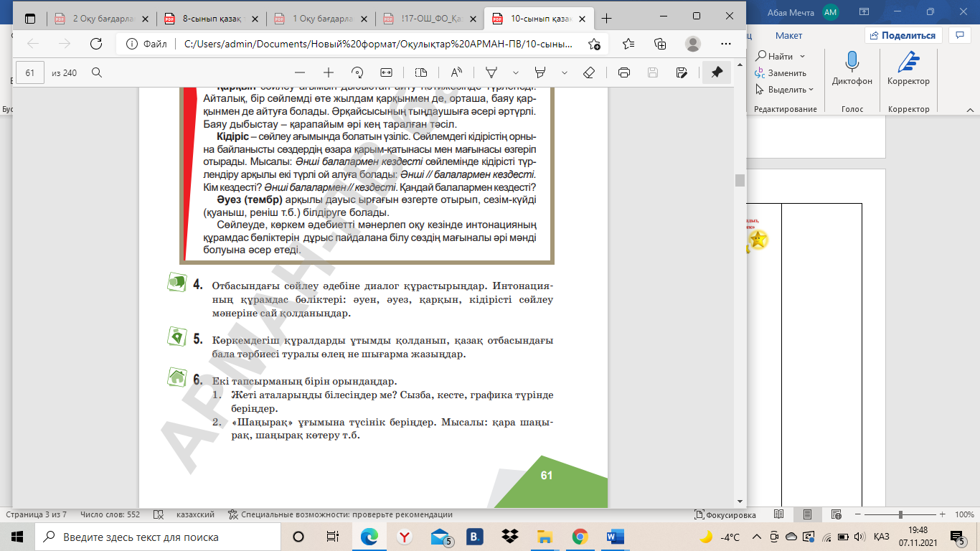This screenshot has width=980, height=551.
Task: Toggle the pin toolbar button
Action: pos(716,72)
